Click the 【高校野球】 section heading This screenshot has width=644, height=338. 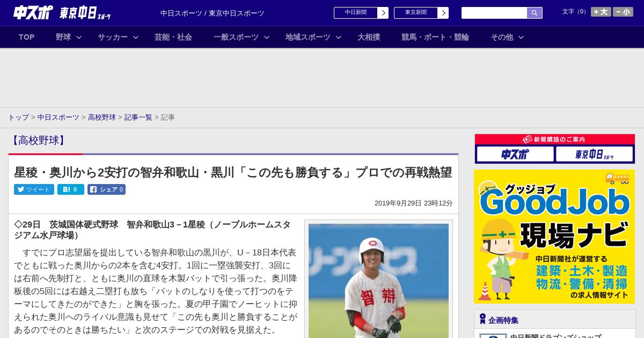point(38,141)
